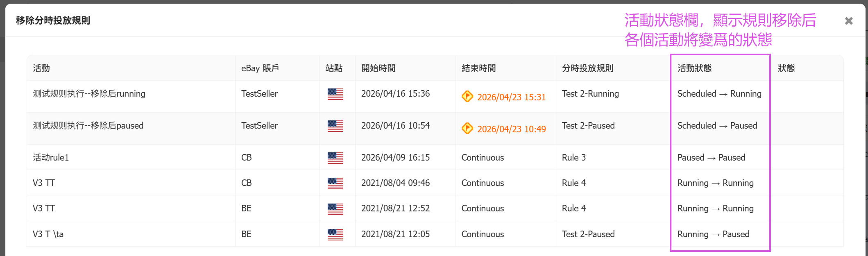The height and width of the screenshot is (256, 868).
Task: Click US flag in the 活动rule1 row
Action: 335,158
